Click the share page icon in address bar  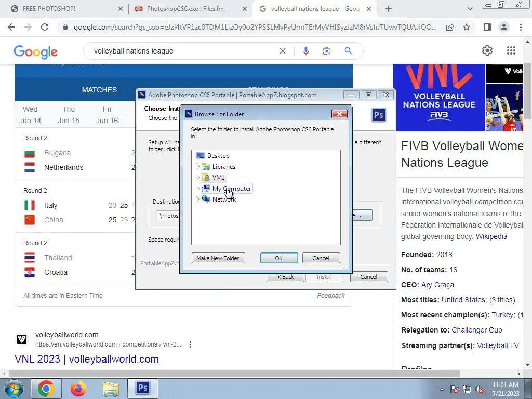tap(450, 27)
